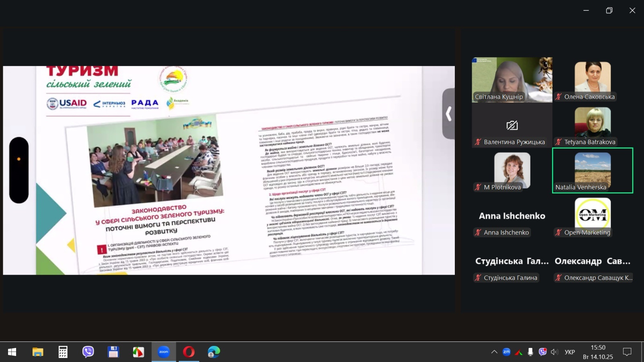Click the volume speaker icon in system tray
The image size is (644, 362).
point(554,352)
